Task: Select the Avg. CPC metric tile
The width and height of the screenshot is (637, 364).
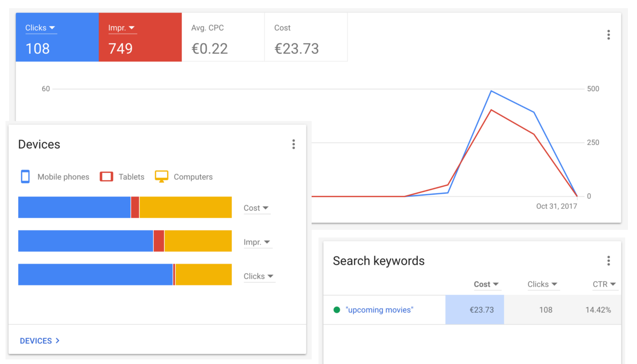Action: [x=223, y=37]
